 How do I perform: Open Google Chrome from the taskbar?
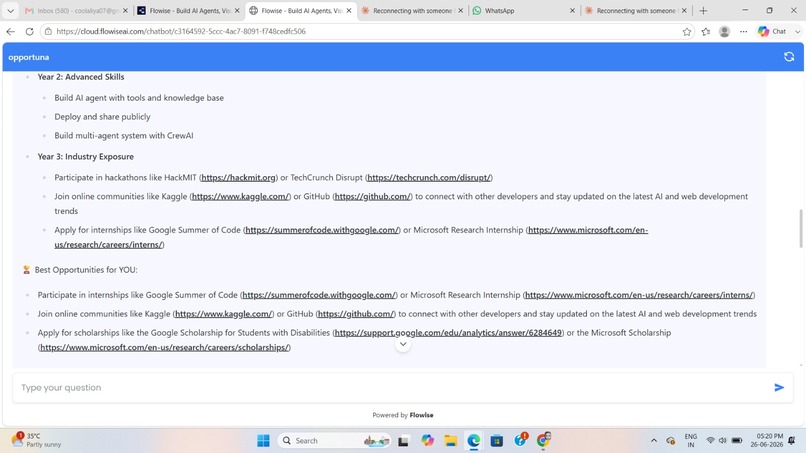(543, 440)
